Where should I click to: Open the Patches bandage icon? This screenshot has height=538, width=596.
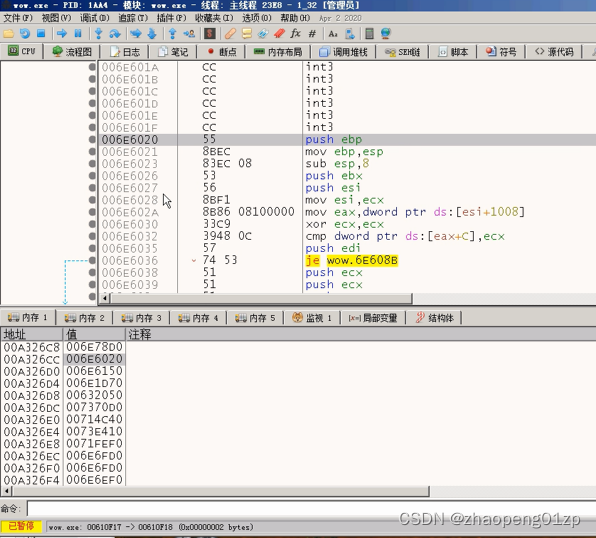pos(230,33)
